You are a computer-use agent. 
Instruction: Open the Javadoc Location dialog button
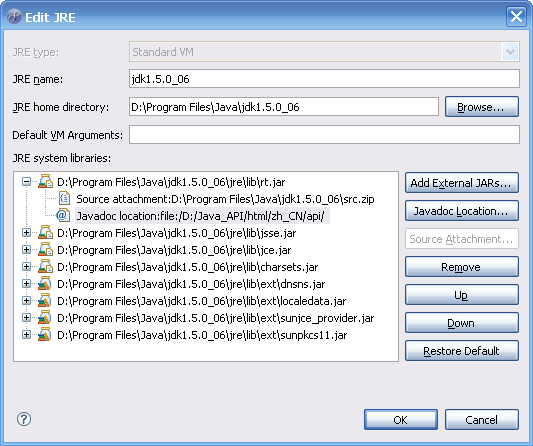pos(462,211)
